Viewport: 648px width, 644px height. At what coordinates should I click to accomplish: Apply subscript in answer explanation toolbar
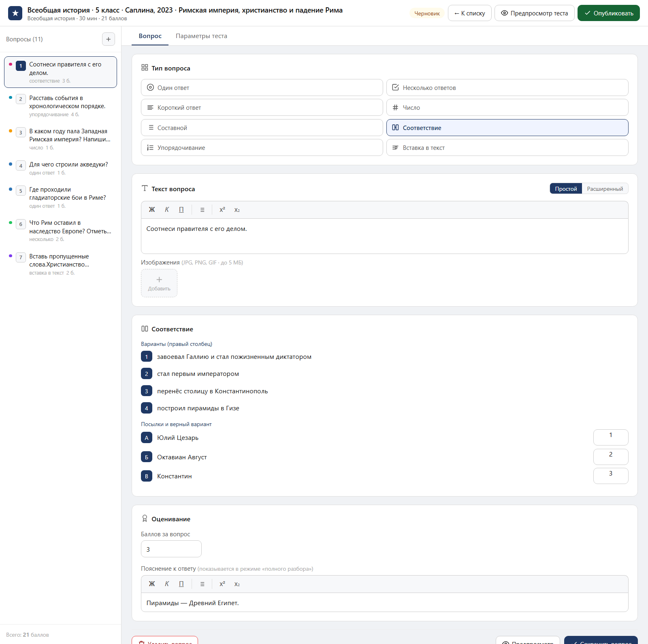pos(237,584)
